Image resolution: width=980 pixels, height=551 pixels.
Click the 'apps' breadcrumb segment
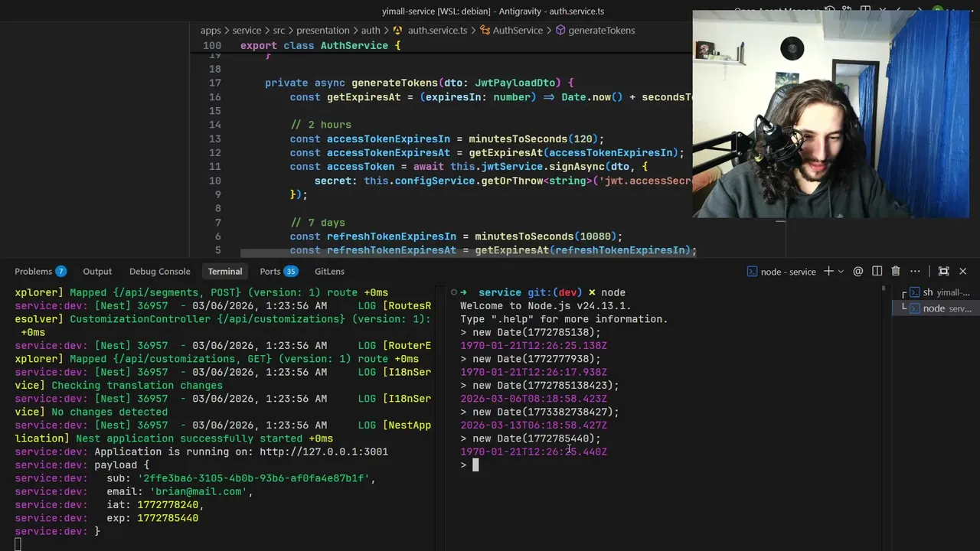click(211, 31)
